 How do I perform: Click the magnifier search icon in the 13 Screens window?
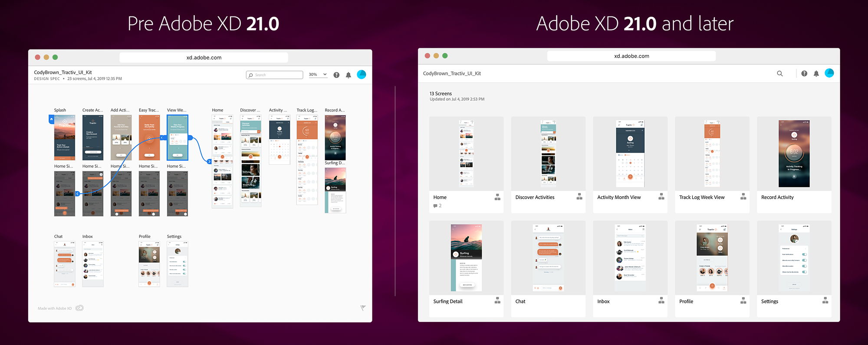780,74
